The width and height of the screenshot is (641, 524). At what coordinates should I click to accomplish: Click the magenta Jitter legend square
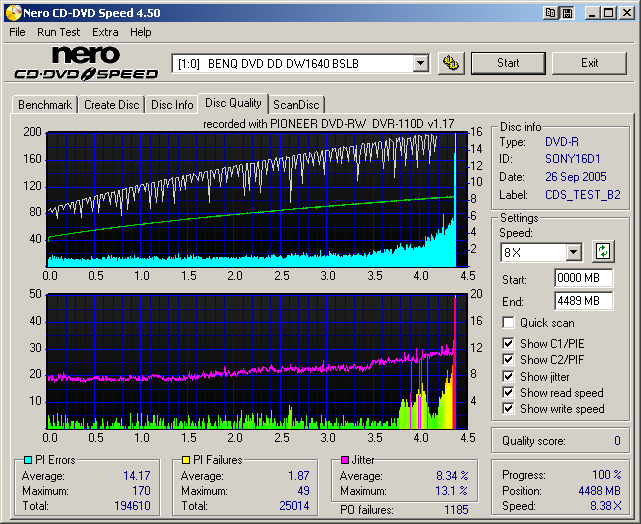click(344, 460)
